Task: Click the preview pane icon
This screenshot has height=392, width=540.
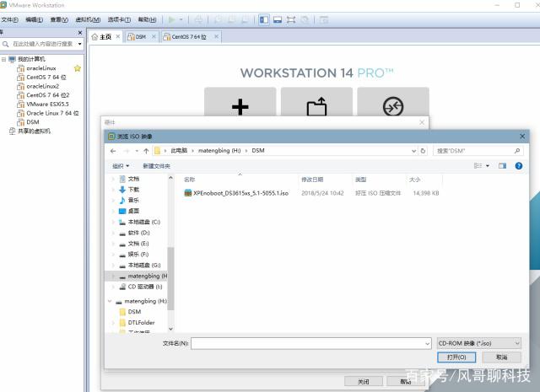Action: click(502, 166)
